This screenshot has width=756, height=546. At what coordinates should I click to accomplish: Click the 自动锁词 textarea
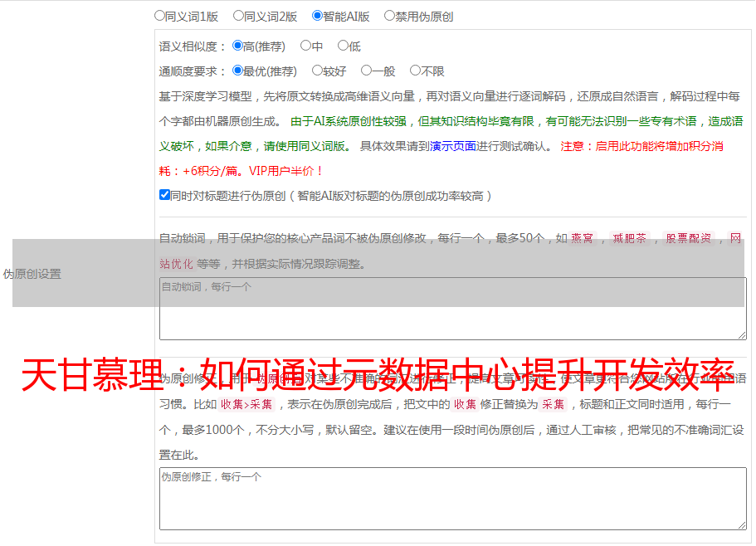pos(453,309)
